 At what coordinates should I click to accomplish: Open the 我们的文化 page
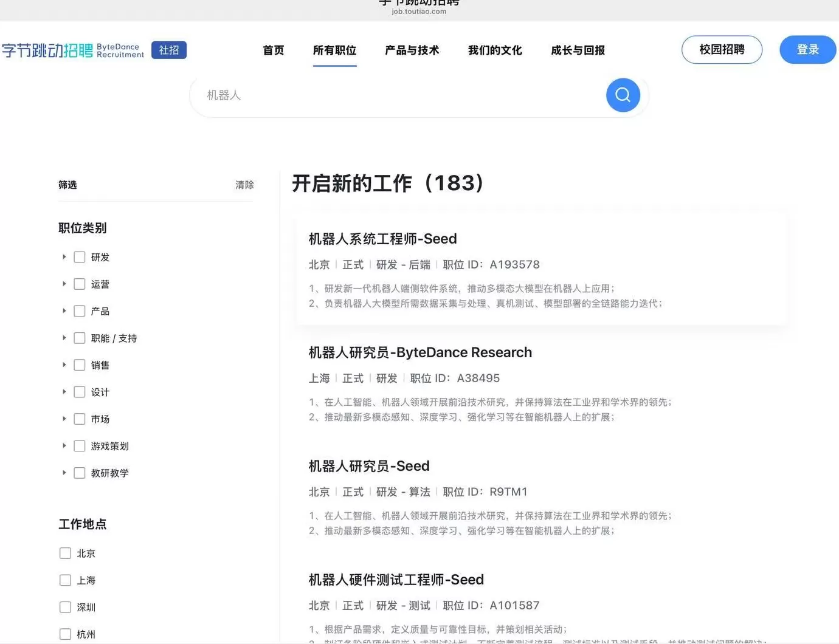[x=495, y=50]
